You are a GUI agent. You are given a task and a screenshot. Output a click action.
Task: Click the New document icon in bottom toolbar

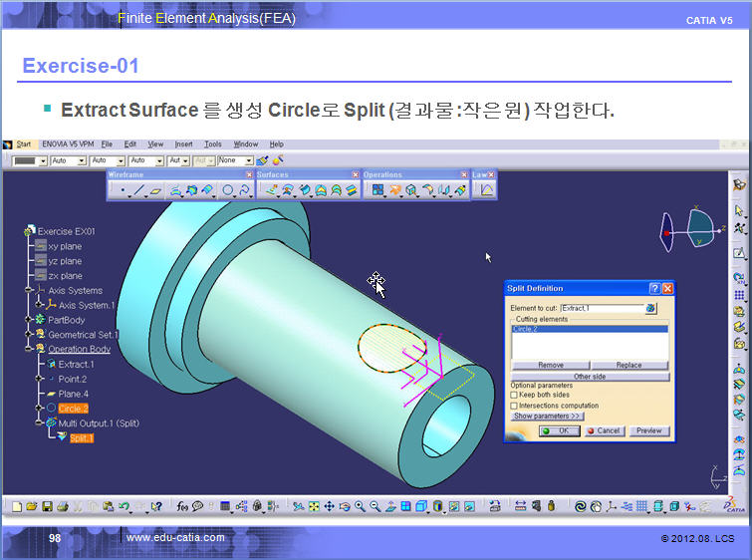pos(17,506)
